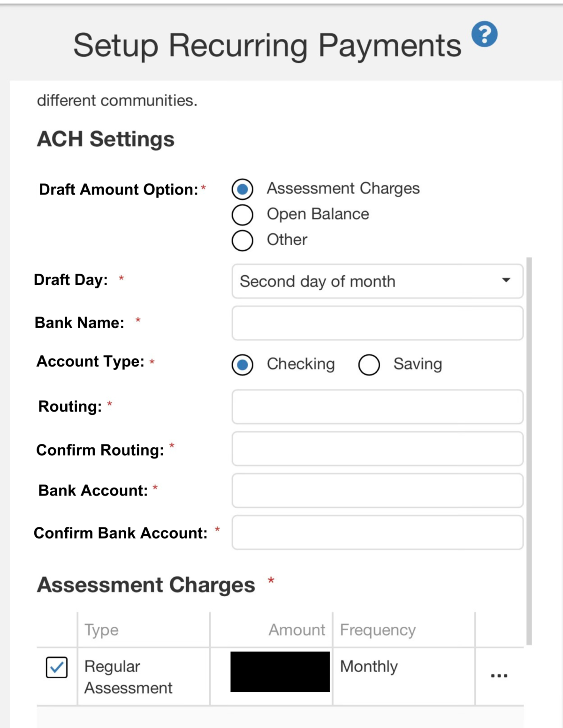Uncheck the Regular Assessment checkbox

point(57,667)
